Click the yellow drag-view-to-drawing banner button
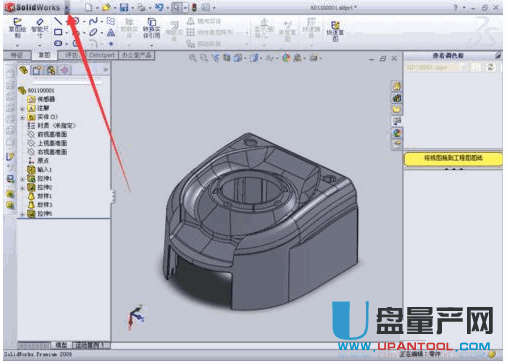This screenshot has width=506, height=363. click(453, 158)
